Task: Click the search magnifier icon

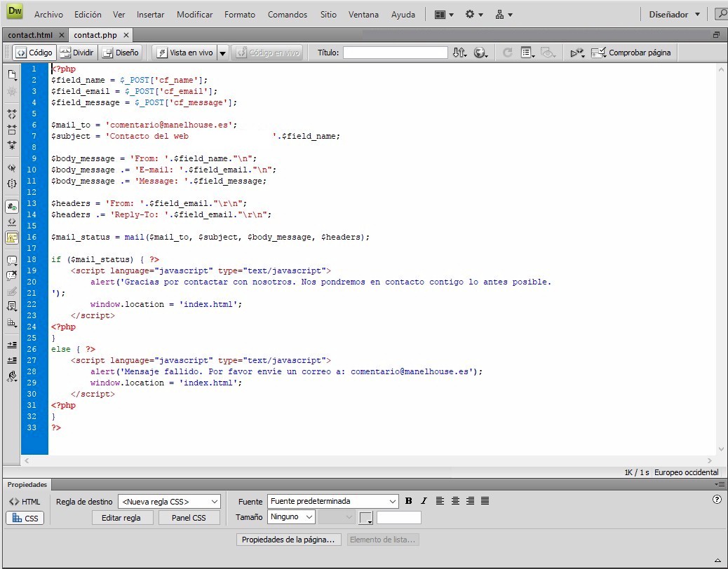Action: (722, 15)
